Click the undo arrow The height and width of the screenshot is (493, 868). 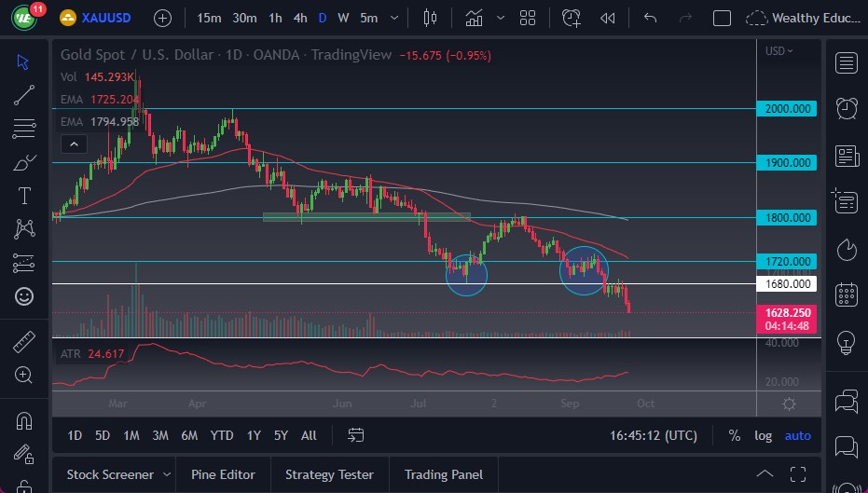click(x=651, y=18)
